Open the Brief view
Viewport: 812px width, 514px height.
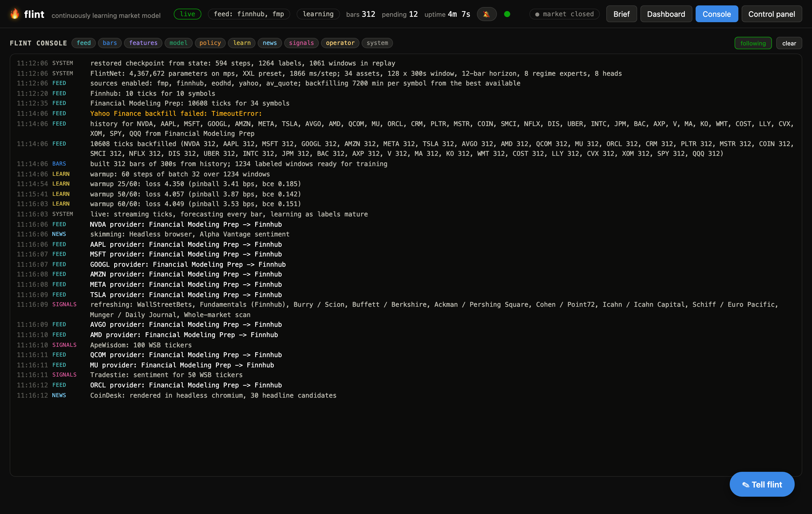[x=621, y=14]
